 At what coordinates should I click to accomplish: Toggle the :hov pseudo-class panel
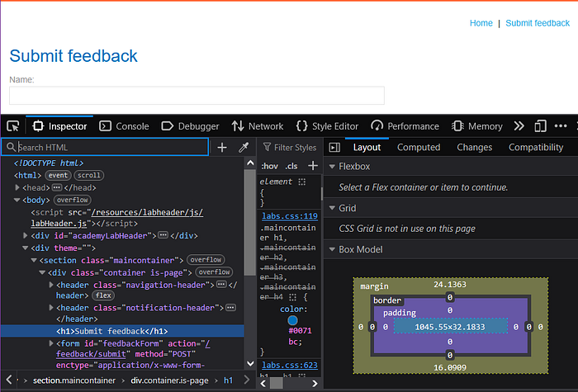269,166
